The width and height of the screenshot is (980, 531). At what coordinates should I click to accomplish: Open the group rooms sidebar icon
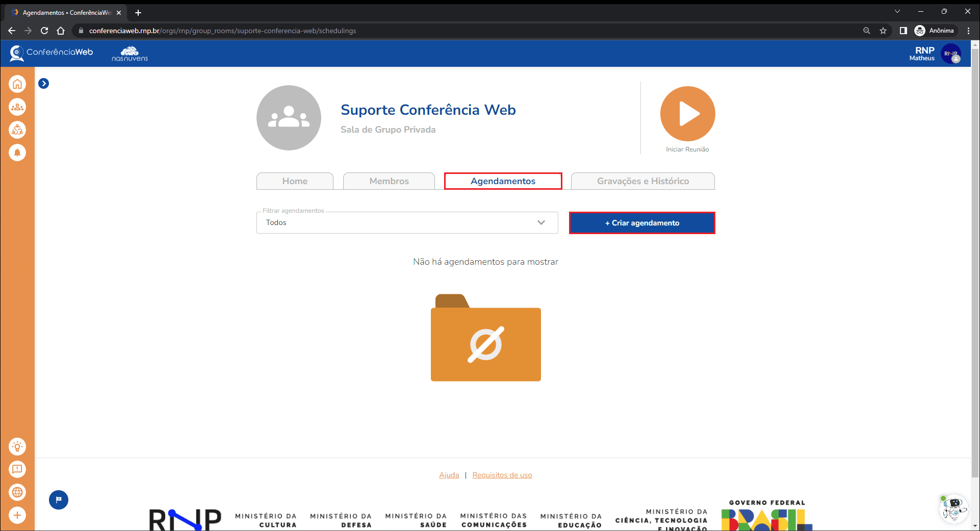pos(17,107)
